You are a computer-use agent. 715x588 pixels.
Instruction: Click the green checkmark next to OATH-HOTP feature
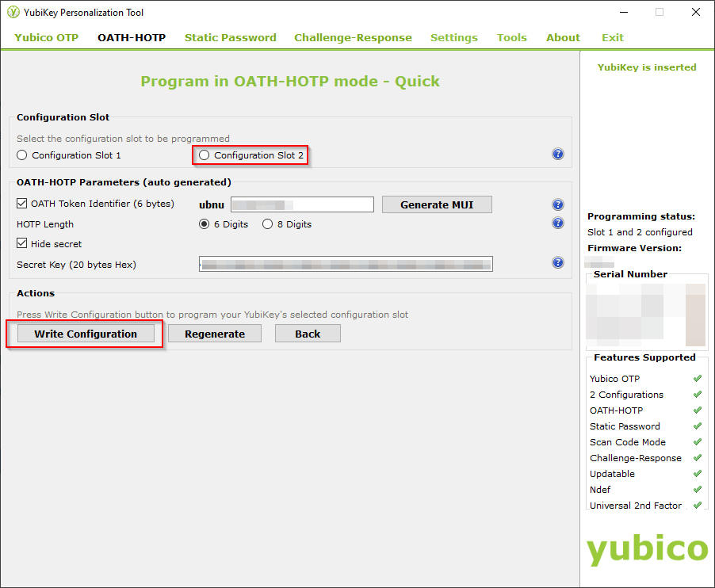[x=697, y=410]
